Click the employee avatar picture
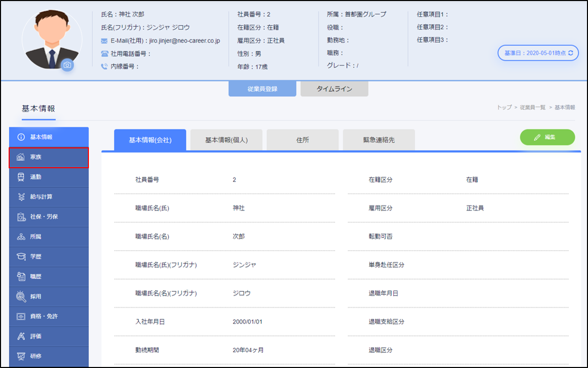Viewport: 588px width, 368px height. [51, 40]
